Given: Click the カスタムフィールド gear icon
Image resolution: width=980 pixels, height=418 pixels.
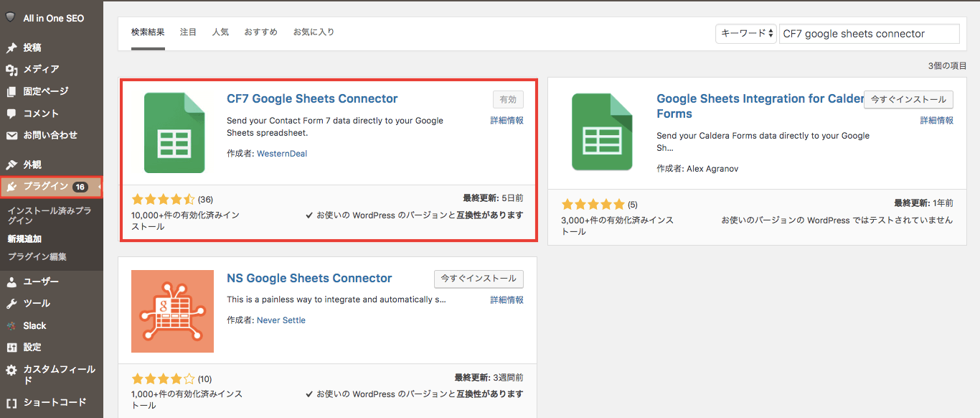Looking at the screenshot, I should coord(11,370).
